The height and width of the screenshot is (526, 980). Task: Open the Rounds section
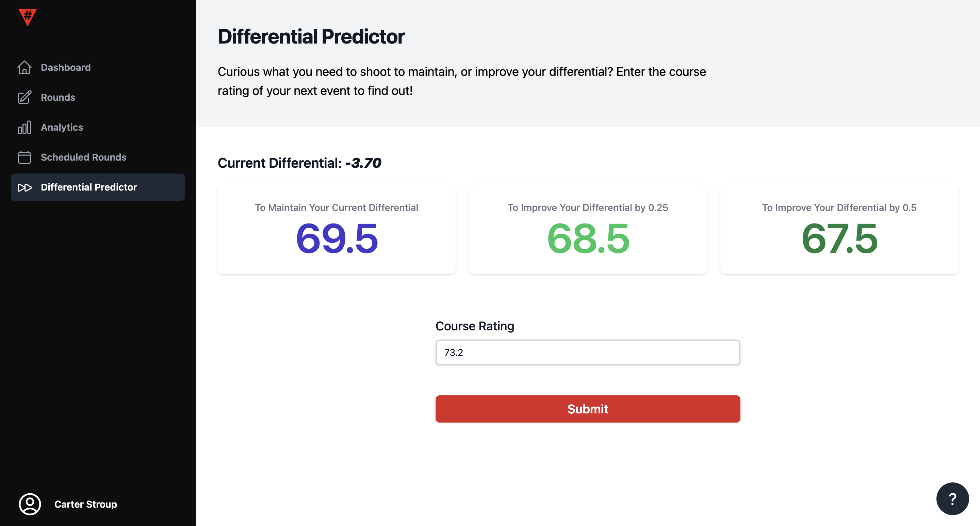58,97
